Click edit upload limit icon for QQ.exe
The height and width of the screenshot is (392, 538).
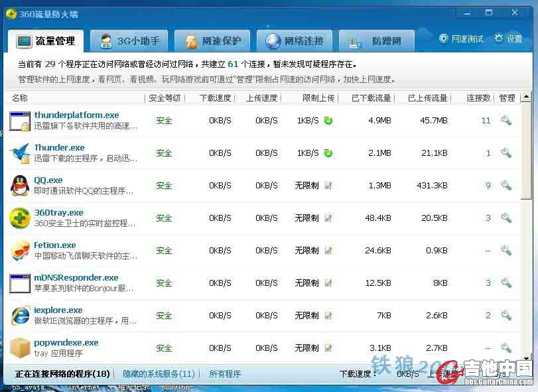tap(328, 186)
